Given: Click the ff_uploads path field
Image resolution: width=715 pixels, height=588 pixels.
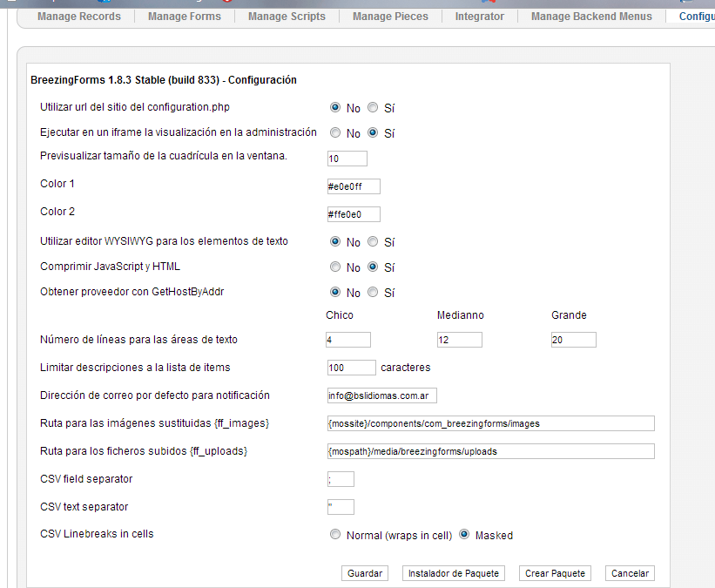Looking at the screenshot, I should tap(490, 451).
